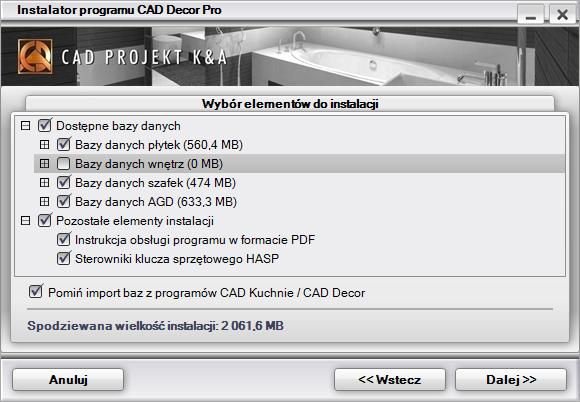Collapse the Dostępne bazy danych tree node

pos(25,126)
